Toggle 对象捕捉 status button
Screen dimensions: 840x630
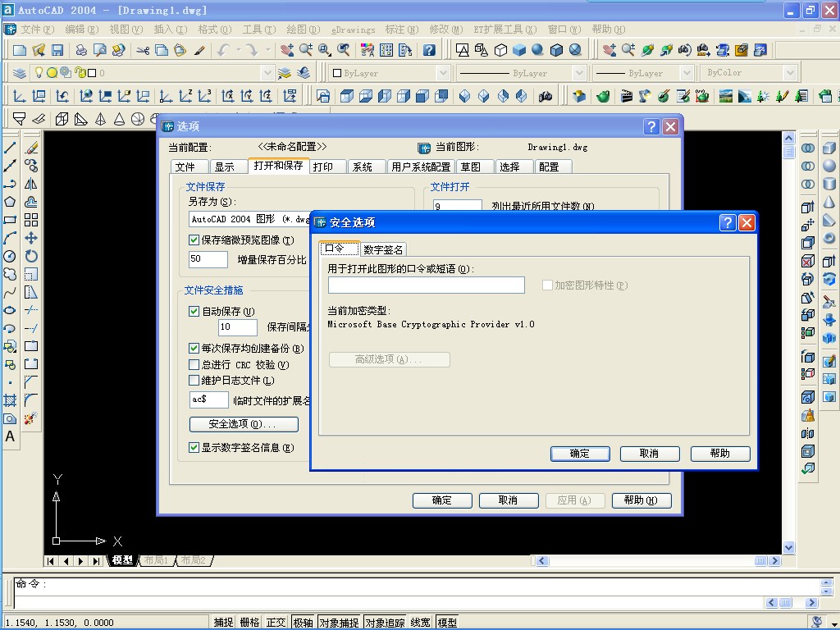pyautogui.click(x=339, y=622)
